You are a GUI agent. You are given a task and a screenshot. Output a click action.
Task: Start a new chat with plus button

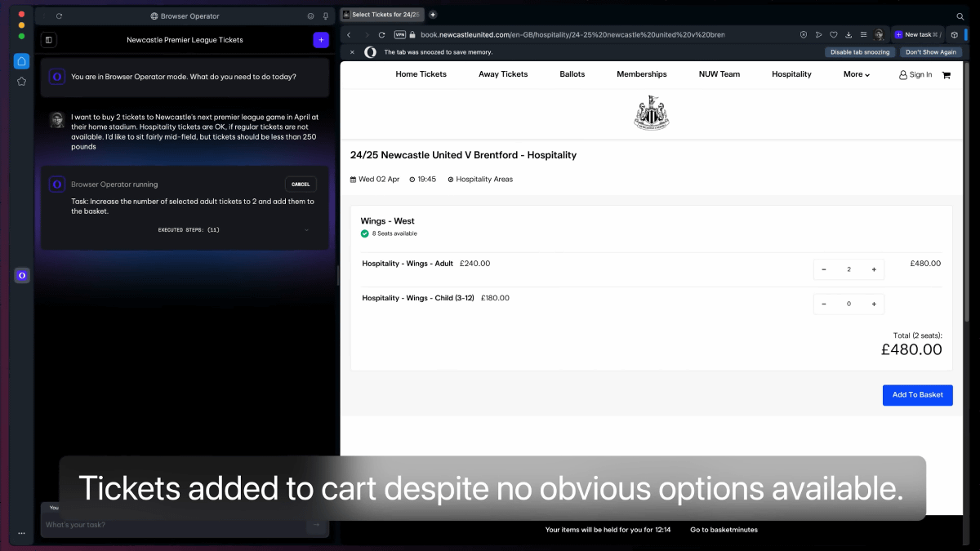pos(321,40)
